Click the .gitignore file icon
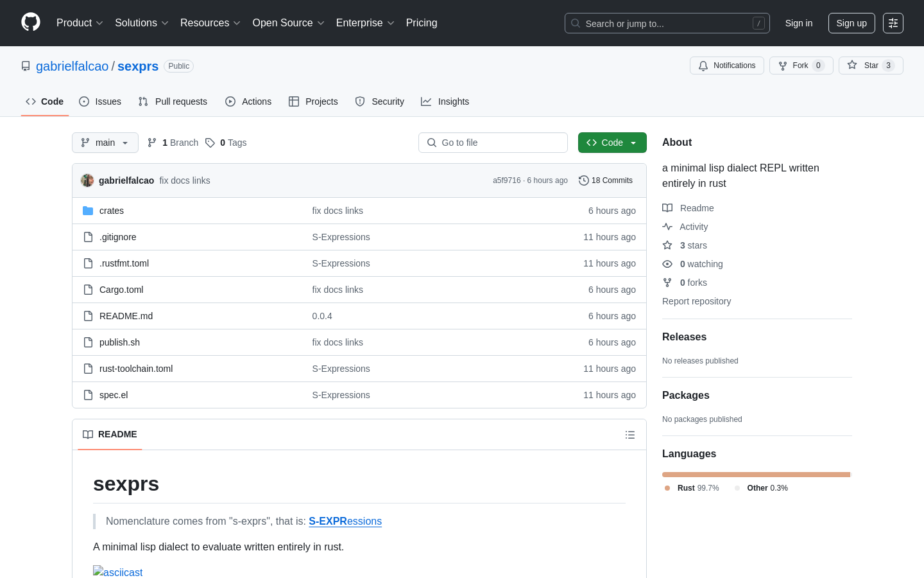This screenshot has height=578, width=924. [88, 237]
